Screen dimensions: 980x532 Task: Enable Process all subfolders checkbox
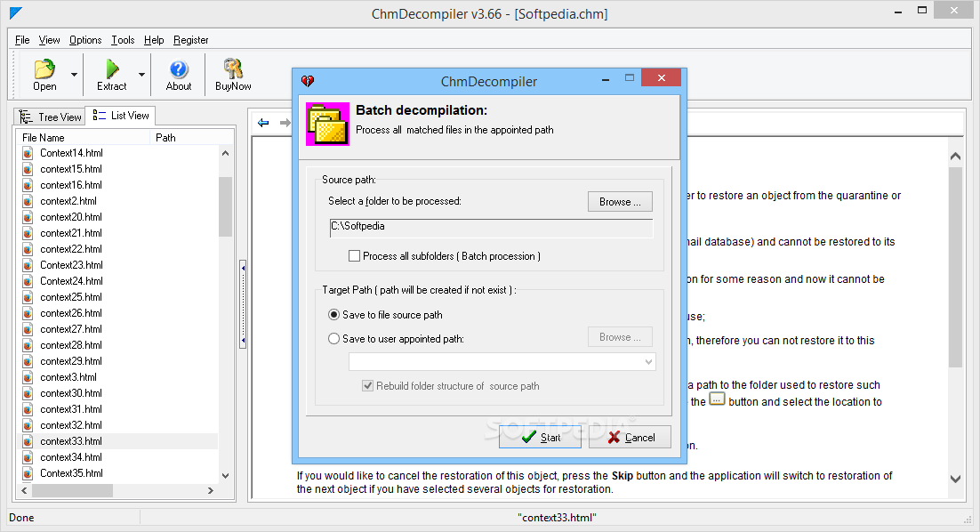point(354,255)
